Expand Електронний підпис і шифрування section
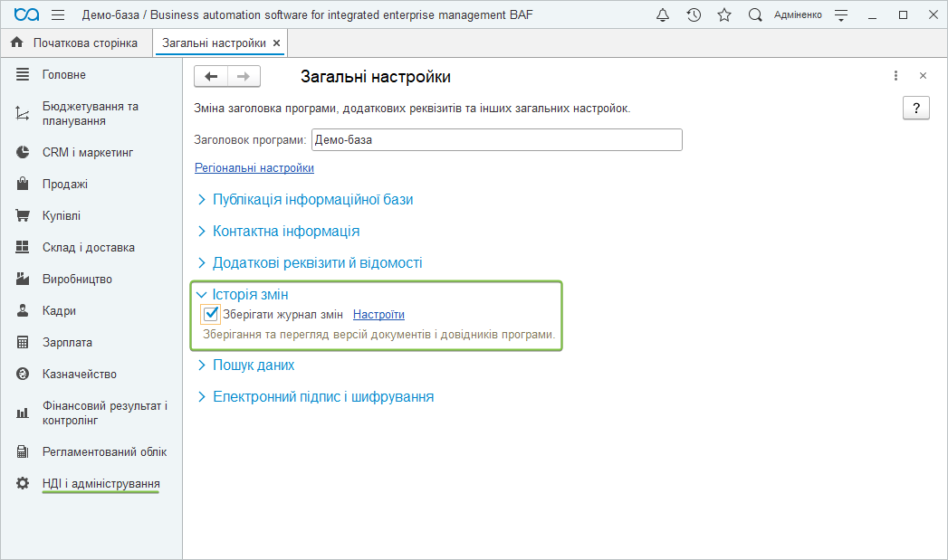The height and width of the screenshot is (560, 948). click(322, 396)
